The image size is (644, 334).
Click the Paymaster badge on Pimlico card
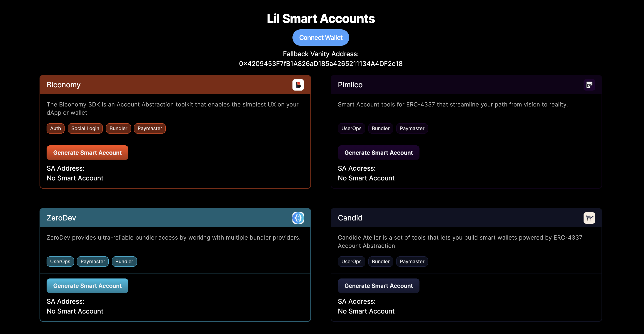(x=412, y=128)
